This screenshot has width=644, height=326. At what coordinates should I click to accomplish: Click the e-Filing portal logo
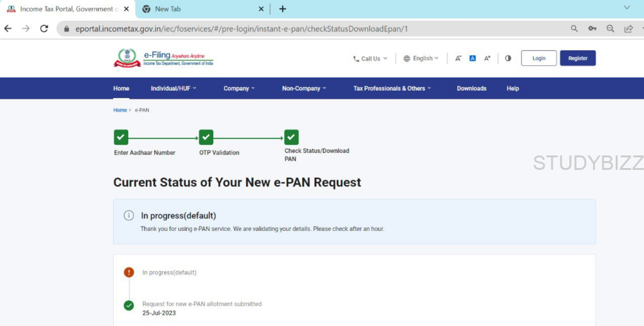click(164, 58)
